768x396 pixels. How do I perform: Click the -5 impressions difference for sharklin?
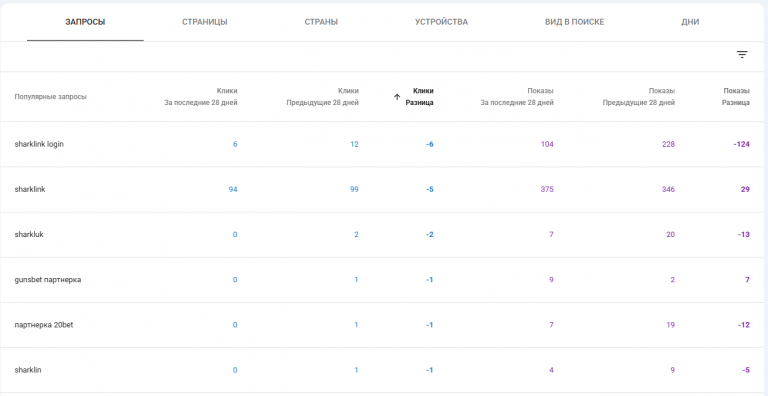click(x=746, y=370)
